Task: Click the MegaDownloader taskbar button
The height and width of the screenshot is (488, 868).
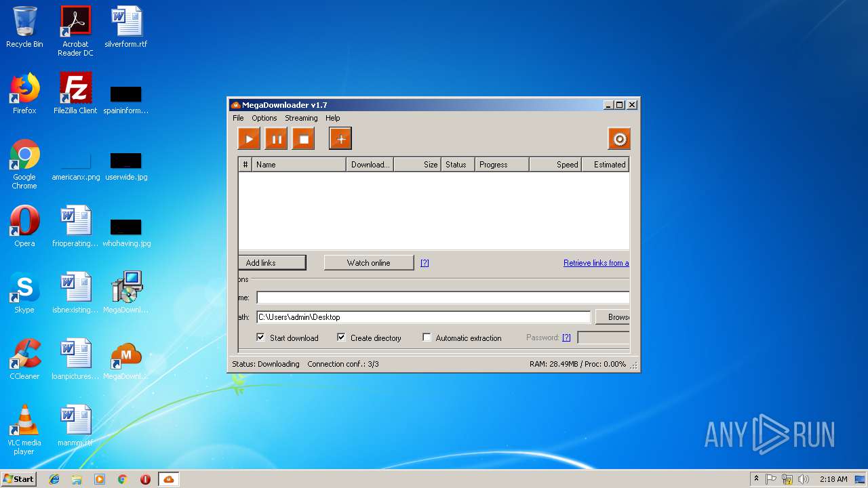Action: point(169,479)
